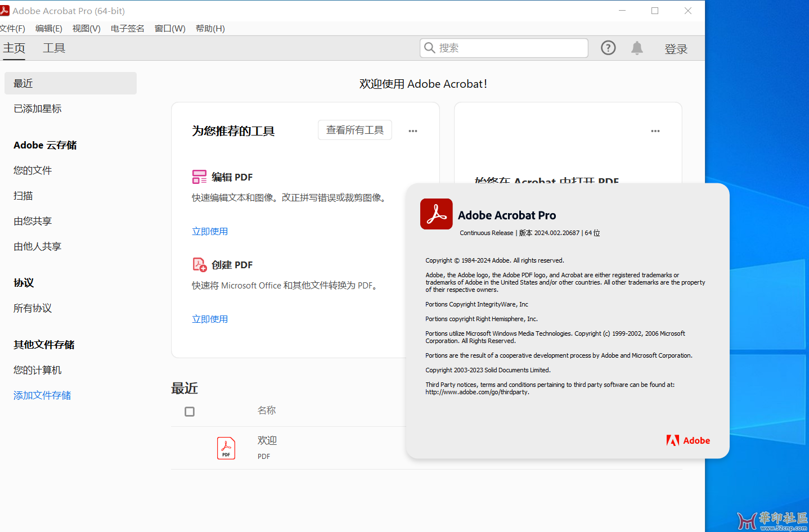Image resolution: width=809 pixels, height=532 pixels.
Task: Open the notifications bell icon
Action: pyautogui.click(x=637, y=48)
